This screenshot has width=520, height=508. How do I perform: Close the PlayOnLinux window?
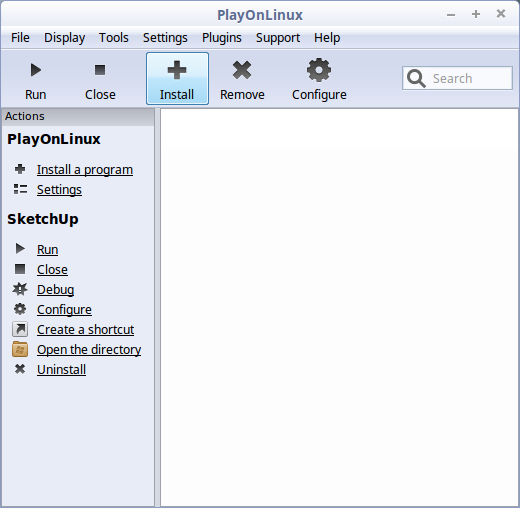tap(501, 14)
